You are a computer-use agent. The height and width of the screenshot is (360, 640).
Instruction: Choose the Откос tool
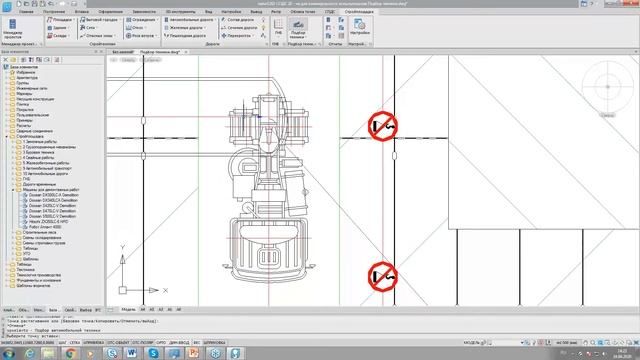135,28
